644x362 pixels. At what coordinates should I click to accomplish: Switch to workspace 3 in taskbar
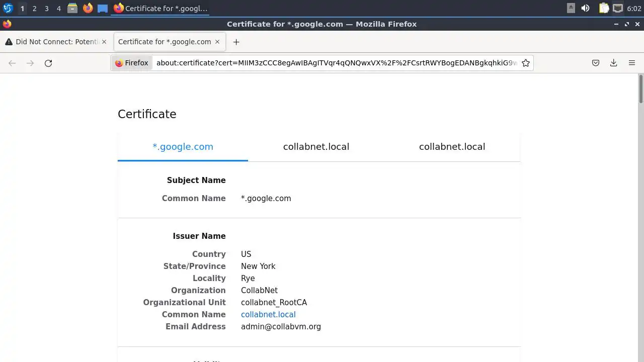click(x=46, y=8)
